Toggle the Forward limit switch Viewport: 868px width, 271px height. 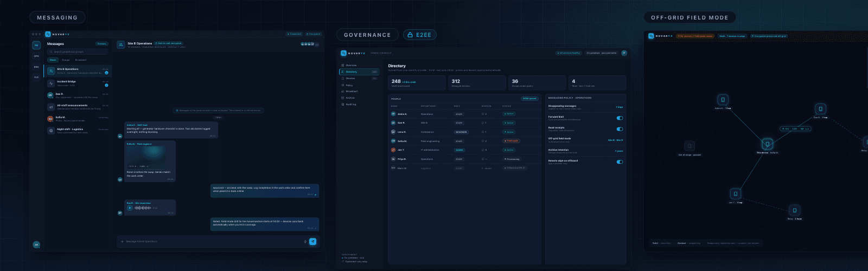[620, 118]
